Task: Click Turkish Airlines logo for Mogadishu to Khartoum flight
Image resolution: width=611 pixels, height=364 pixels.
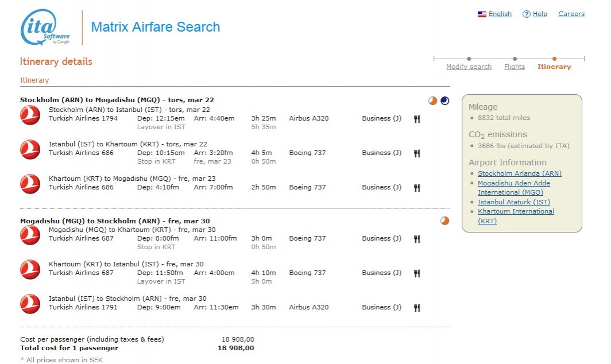Action: [30, 235]
